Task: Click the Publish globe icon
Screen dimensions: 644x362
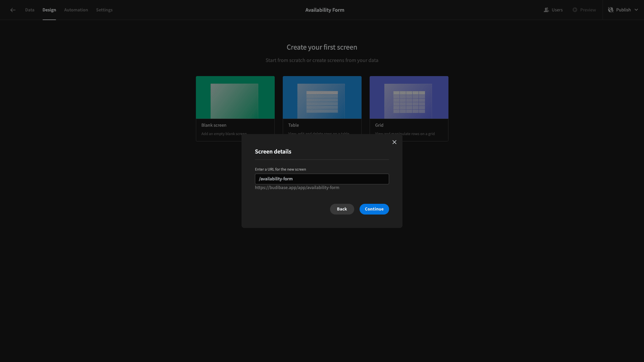Action: [x=610, y=10]
